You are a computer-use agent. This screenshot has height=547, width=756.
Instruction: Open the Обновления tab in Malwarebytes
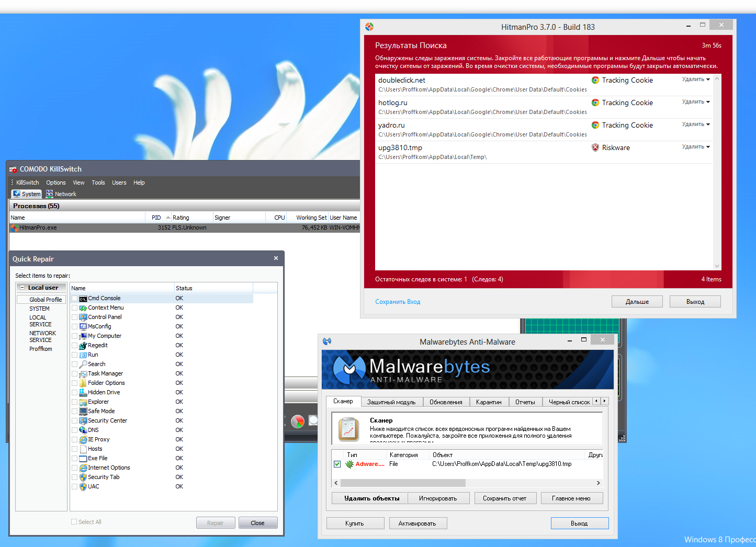[x=446, y=402]
